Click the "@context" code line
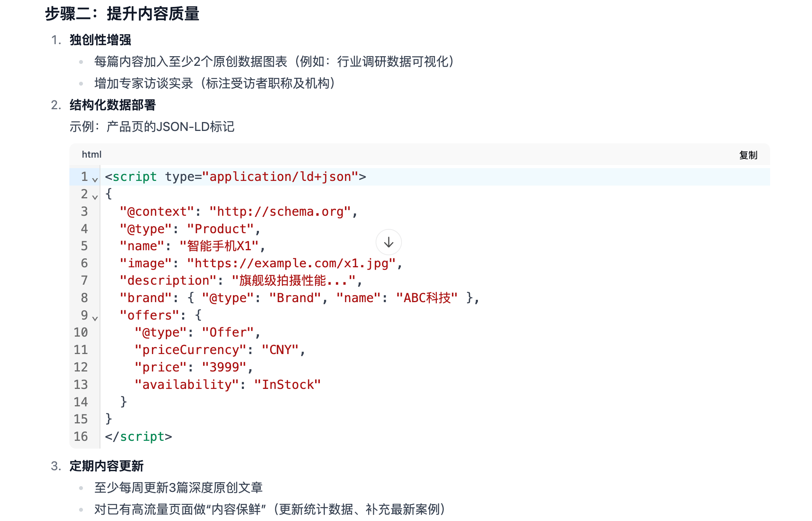The width and height of the screenshot is (812, 521). point(238,211)
